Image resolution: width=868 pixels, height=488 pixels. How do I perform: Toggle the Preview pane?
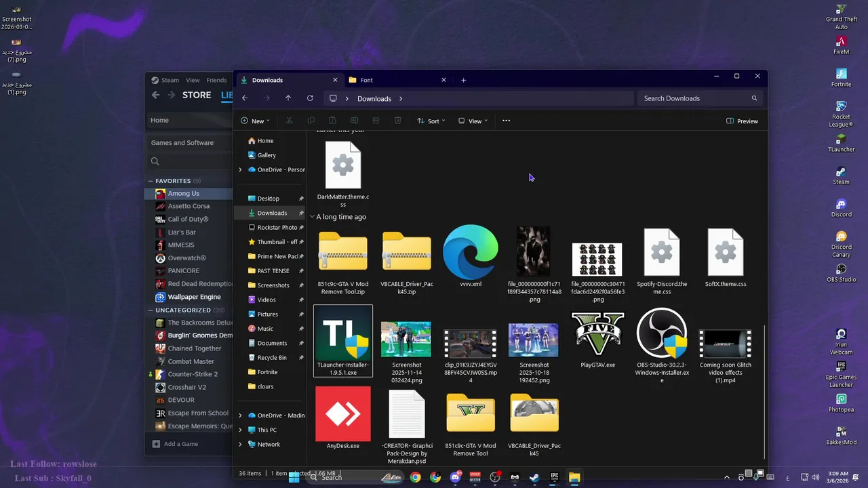(742, 121)
